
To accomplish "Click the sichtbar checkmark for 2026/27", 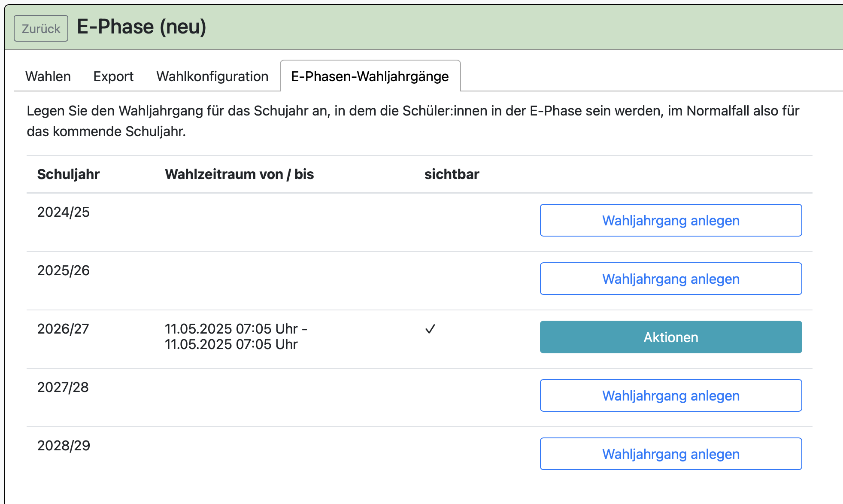I will tap(430, 329).
